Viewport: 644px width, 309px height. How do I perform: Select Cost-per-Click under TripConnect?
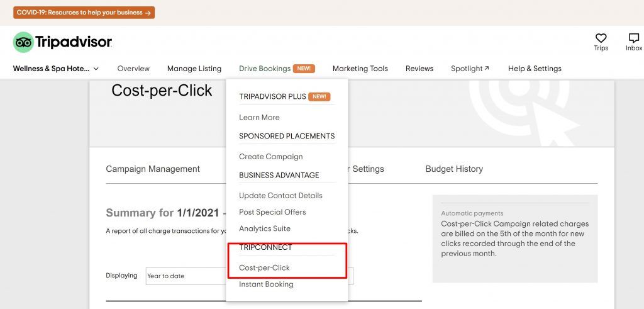click(x=264, y=267)
